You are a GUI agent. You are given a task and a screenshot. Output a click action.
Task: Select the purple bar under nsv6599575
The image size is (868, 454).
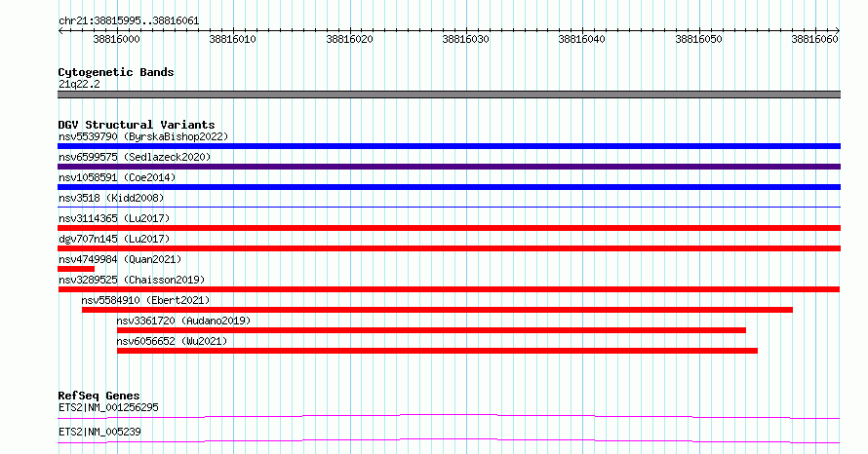pos(449,167)
